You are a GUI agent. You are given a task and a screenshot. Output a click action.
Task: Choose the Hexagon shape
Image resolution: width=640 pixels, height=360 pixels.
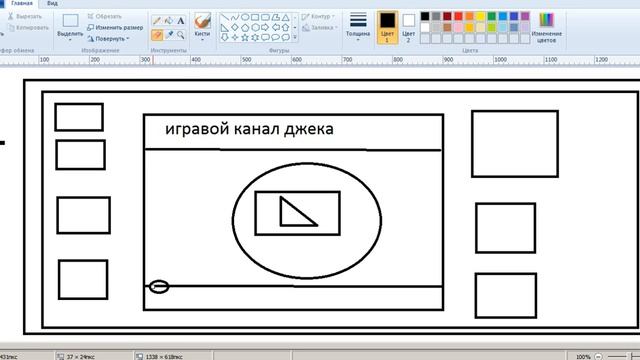pos(255,27)
